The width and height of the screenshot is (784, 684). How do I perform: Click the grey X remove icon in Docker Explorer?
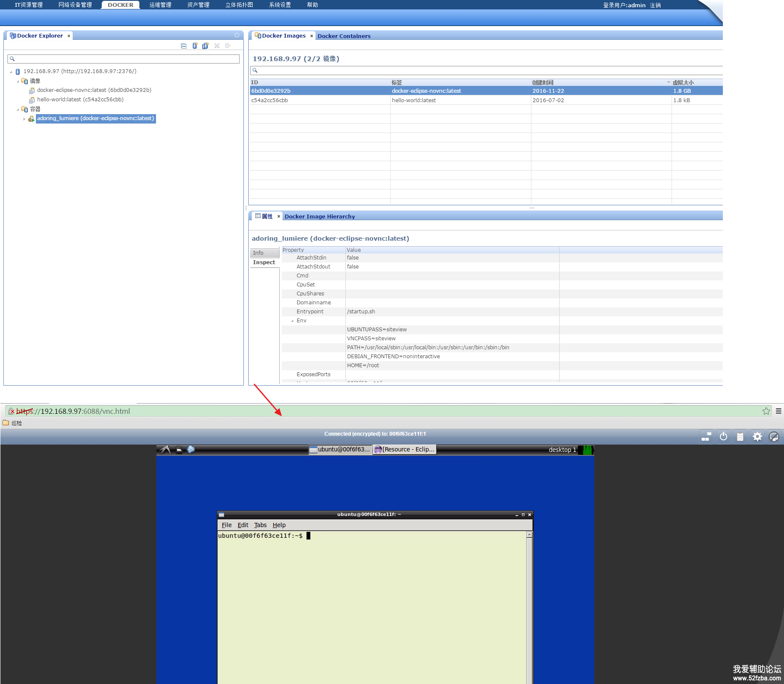(x=217, y=46)
